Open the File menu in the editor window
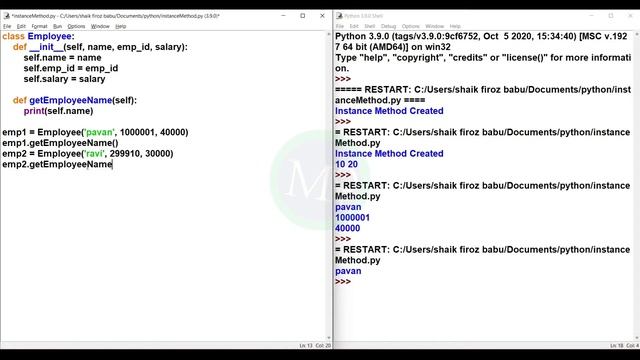The width and height of the screenshot is (640, 360). [x=7, y=26]
